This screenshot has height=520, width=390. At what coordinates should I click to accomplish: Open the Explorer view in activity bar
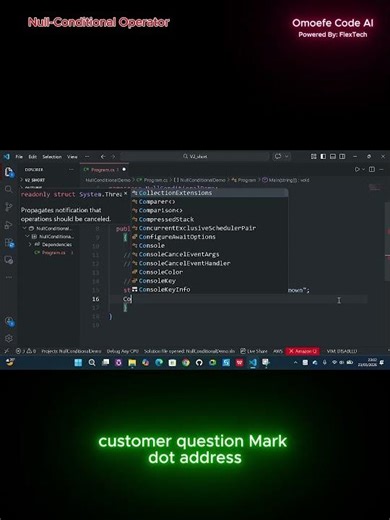[x=9, y=172]
